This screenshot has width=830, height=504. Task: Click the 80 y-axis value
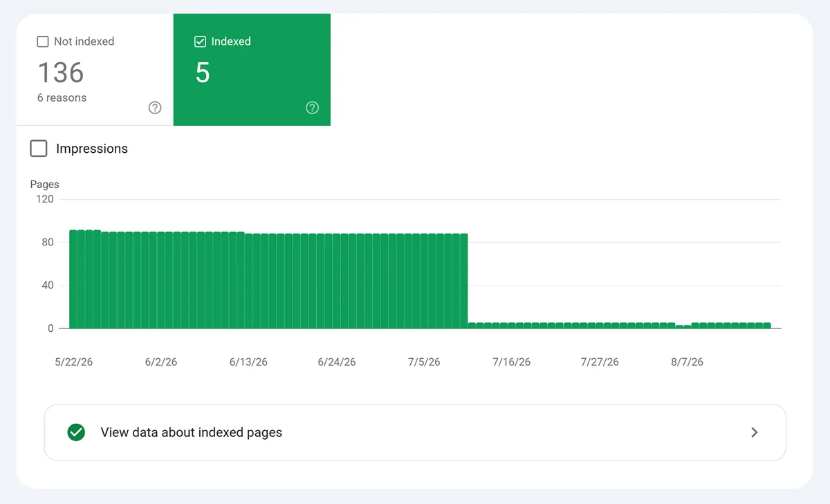(x=47, y=242)
